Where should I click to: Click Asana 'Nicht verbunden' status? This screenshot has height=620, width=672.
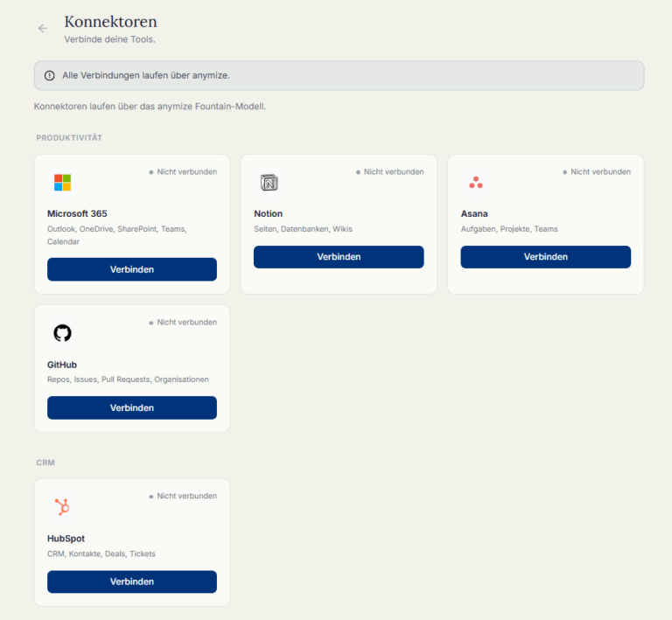click(x=597, y=171)
